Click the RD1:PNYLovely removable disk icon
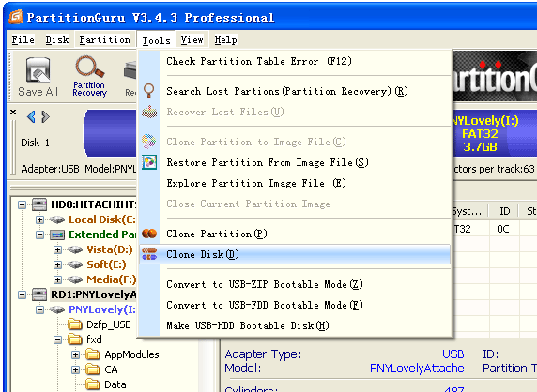Image resolution: width=537 pixels, height=392 pixels. 39,294
